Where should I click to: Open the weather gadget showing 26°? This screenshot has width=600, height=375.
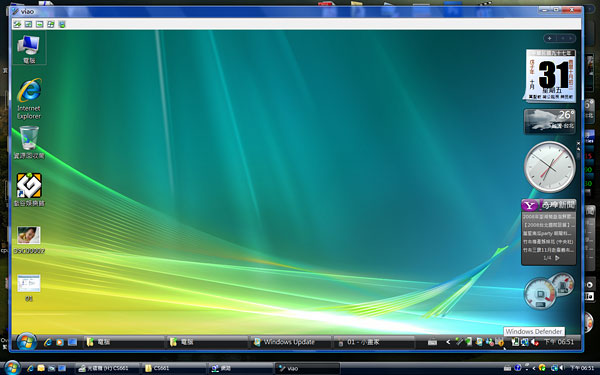(549, 121)
